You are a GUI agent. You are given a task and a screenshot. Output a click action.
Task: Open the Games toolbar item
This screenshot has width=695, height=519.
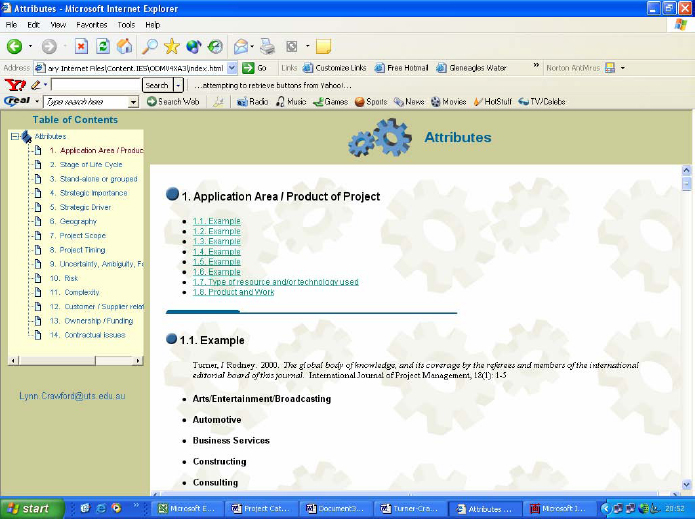click(330, 101)
